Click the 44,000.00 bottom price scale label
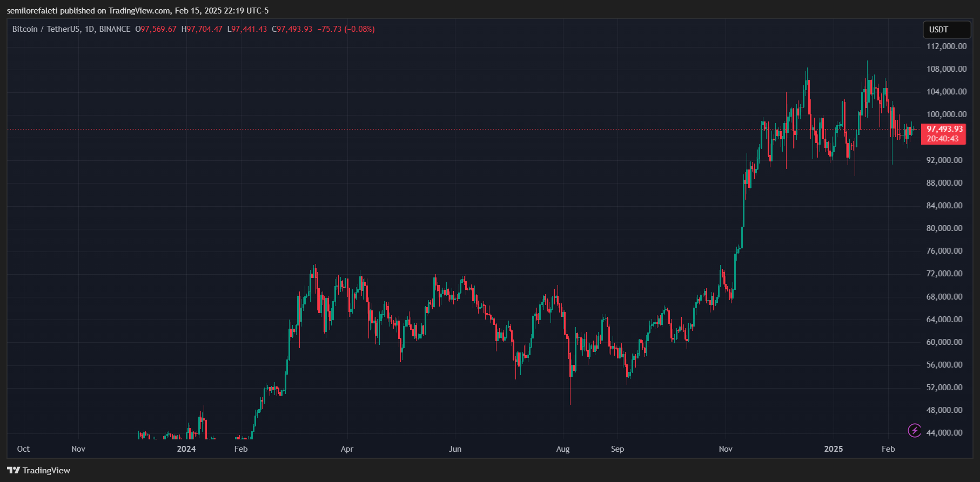The height and width of the screenshot is (482, 980). (x=944, y=433)
